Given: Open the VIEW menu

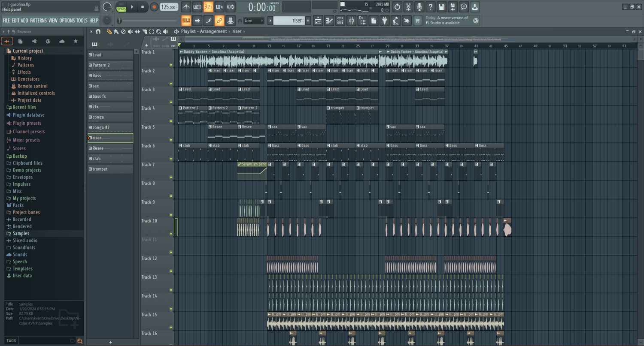Looking at the screenshot, I should coord(53,20).
